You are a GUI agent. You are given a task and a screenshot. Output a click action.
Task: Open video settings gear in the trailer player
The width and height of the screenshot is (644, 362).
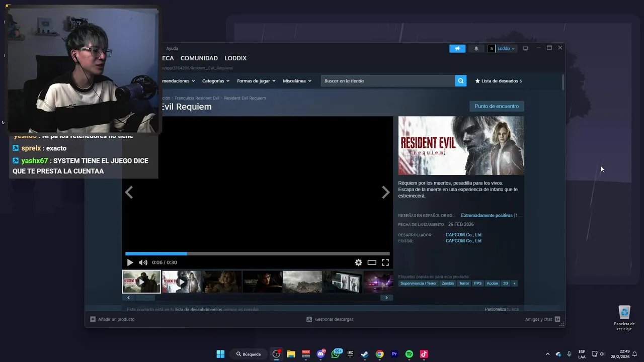click(x=358, y=262)
